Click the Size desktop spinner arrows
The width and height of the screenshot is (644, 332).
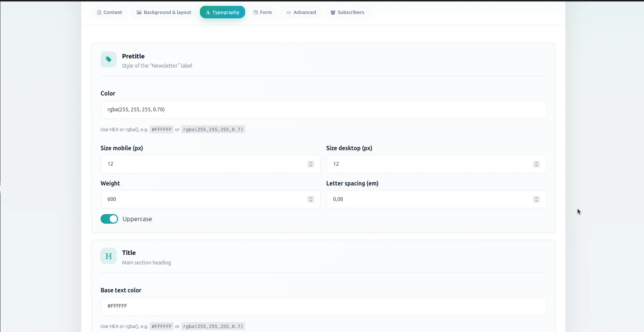(x=536, y=164)
